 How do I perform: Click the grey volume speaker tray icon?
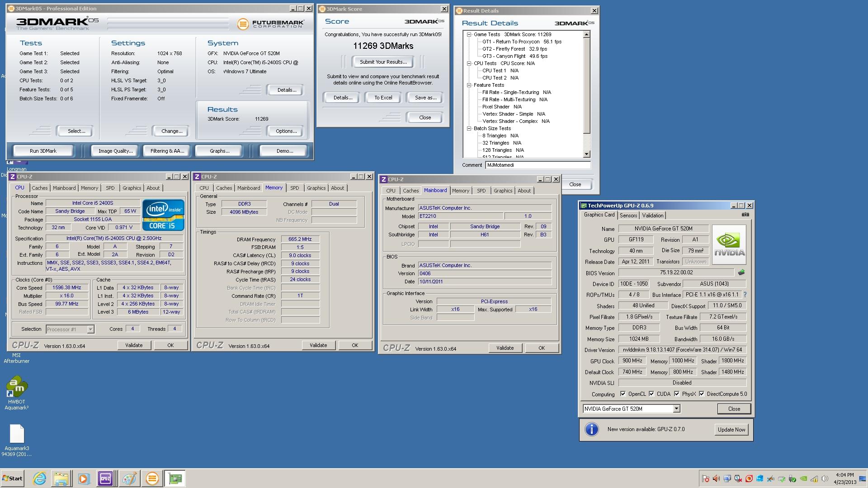click(825, 479)
